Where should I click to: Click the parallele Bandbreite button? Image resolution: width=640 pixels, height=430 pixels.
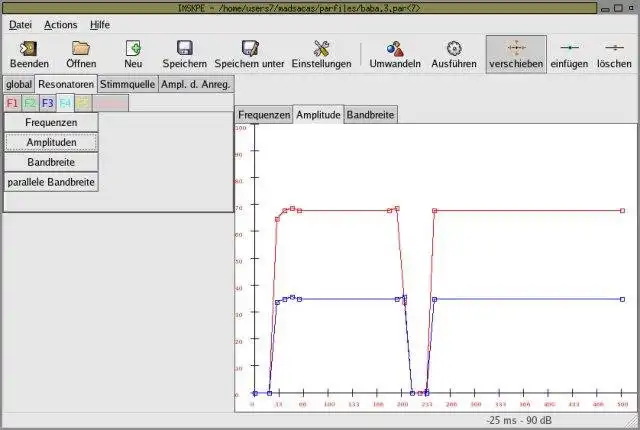[x=51, y=182]
